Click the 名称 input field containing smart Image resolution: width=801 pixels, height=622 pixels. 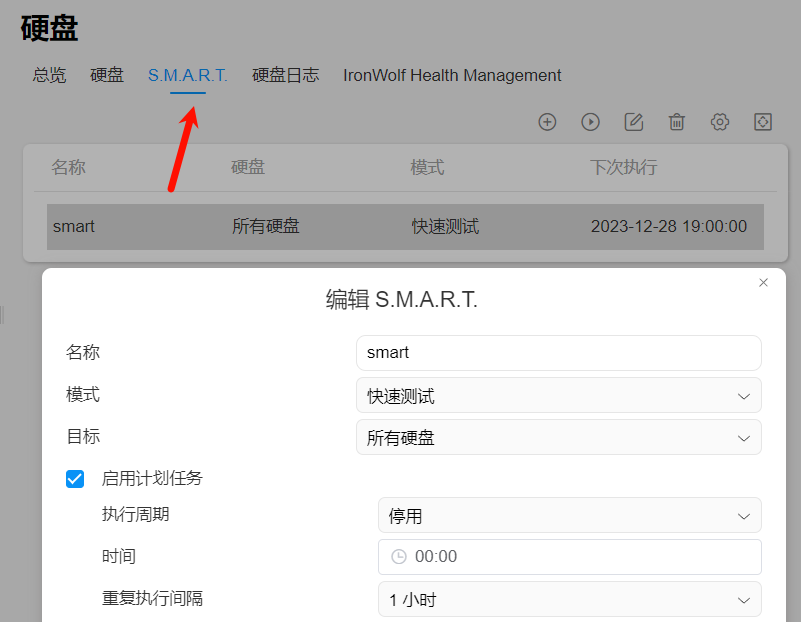(558, 353)
